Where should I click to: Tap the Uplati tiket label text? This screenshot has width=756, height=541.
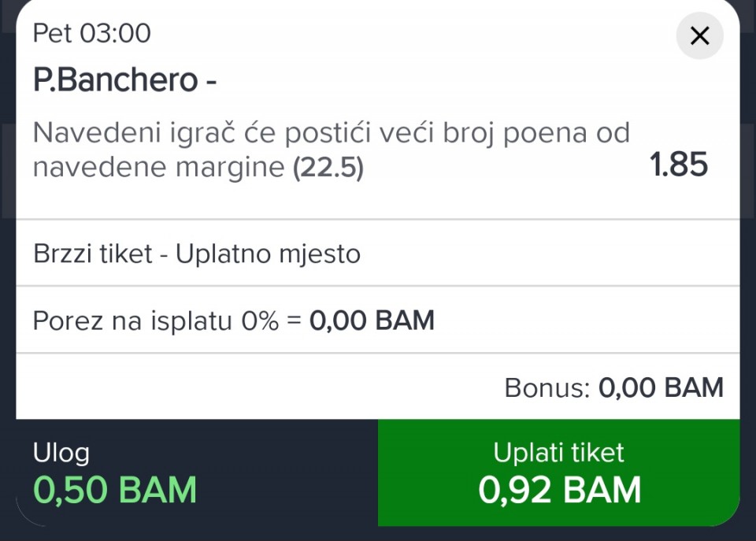(559, 453)
